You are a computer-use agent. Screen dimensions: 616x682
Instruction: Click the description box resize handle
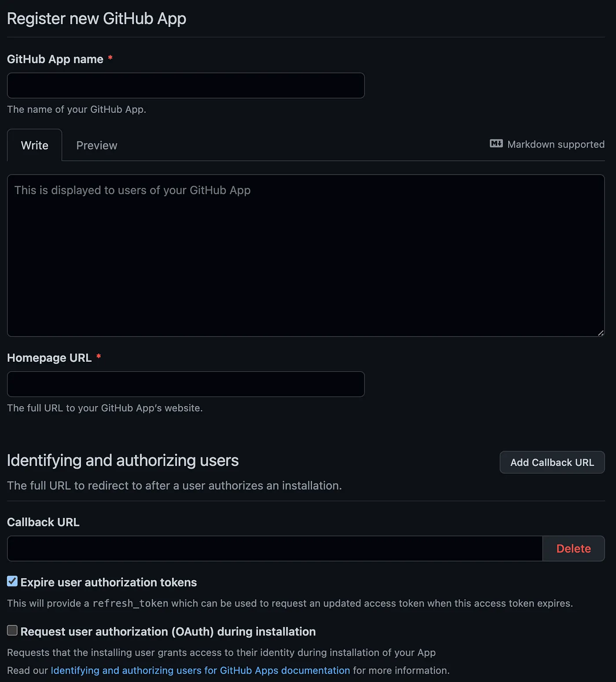pos(601,333)
